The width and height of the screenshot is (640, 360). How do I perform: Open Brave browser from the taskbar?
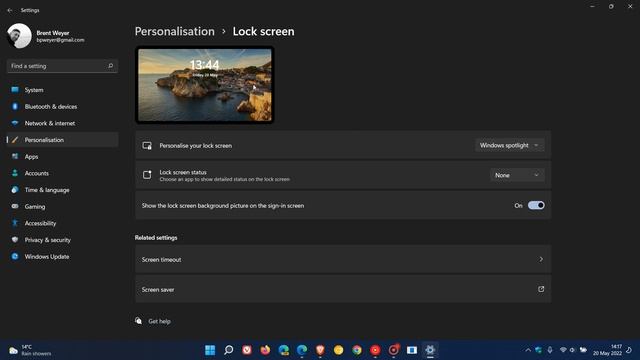[320, 350]
